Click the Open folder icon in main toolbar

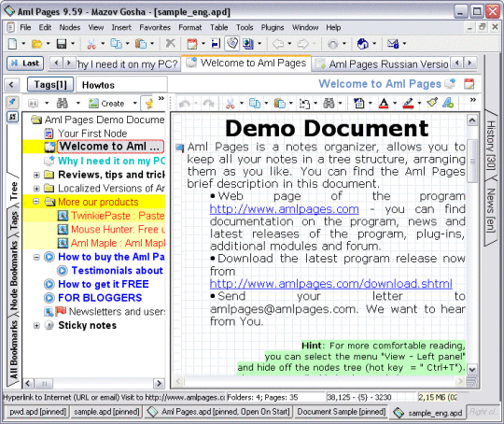[x=37, y=44]
